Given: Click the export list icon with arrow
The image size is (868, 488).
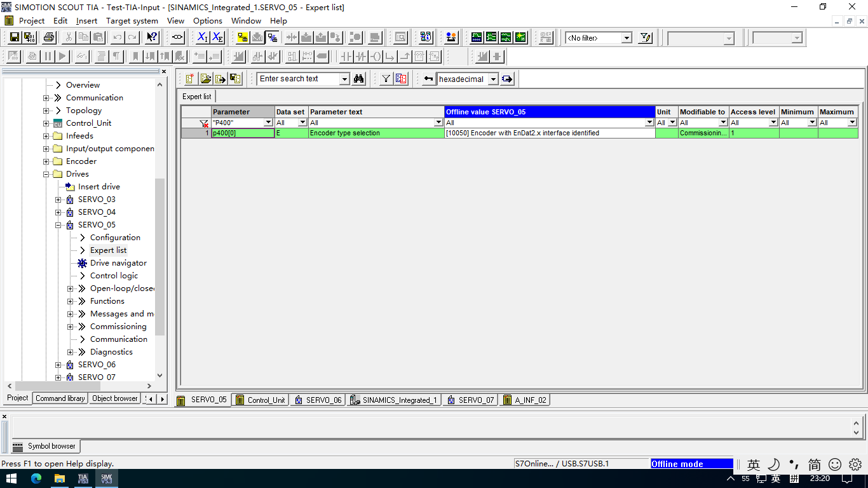Looking at the screenshot, I should [x=220, y=79].
